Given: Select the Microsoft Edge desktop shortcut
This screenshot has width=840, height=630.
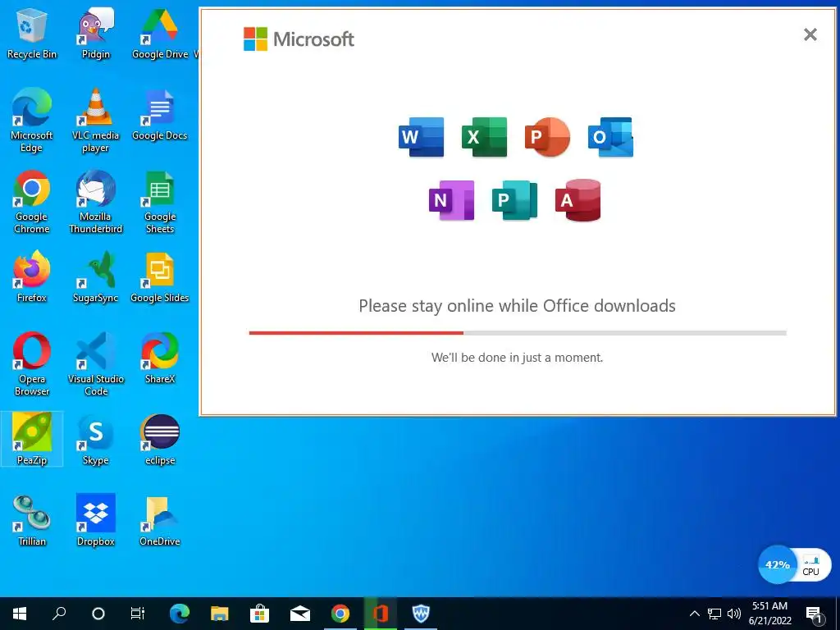Looking at the screenshot, I should tap(32, 120).
